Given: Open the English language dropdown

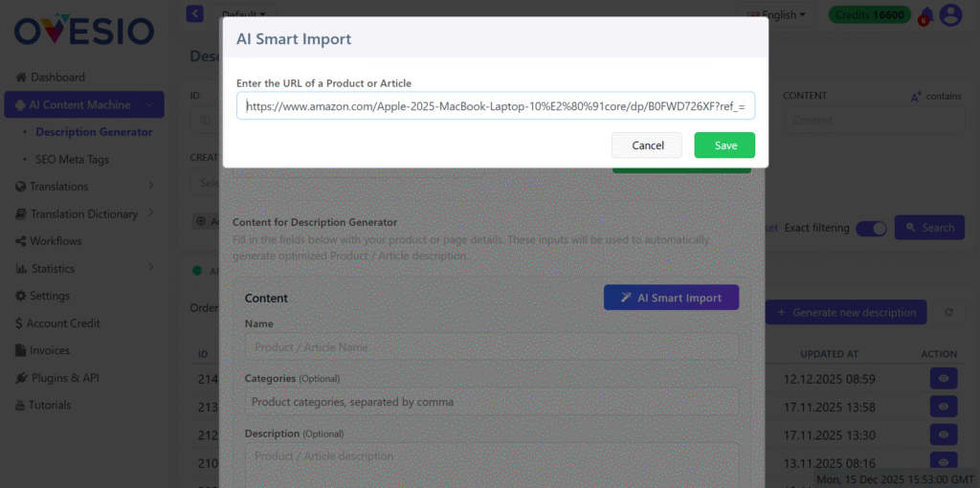Looking at the screenshot, I should 776,14.
